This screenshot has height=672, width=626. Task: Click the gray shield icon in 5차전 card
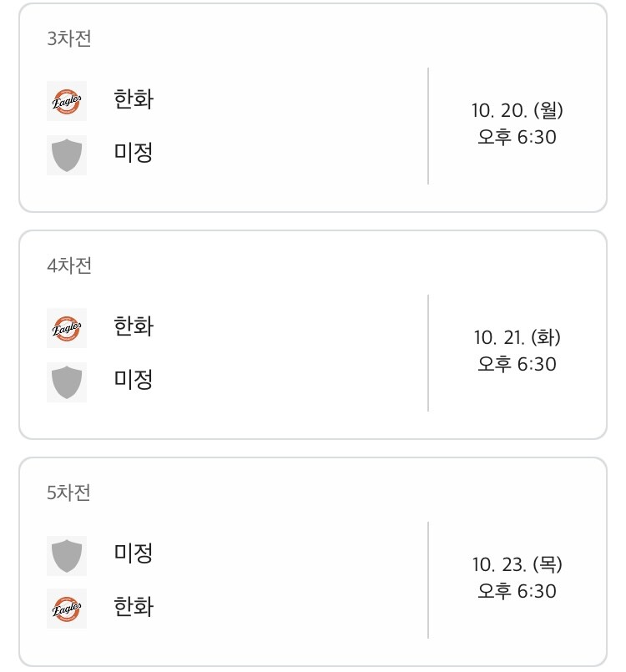(x=67, y=555)
